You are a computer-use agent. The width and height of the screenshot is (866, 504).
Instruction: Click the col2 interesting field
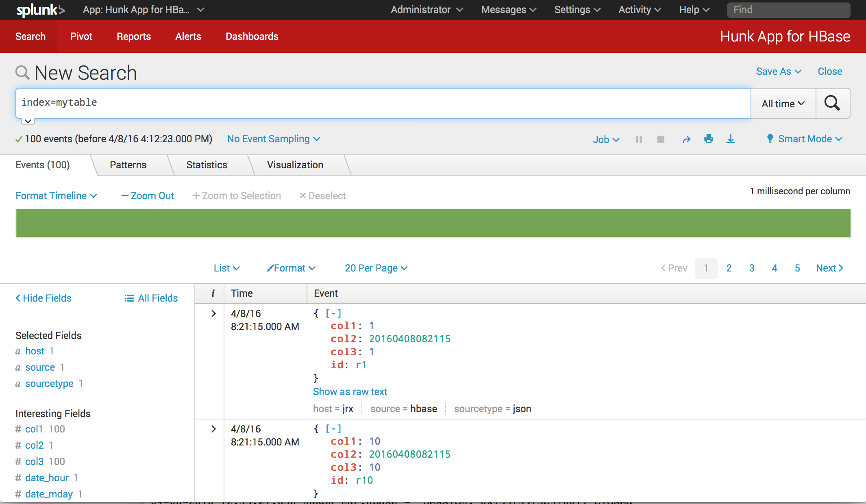34,445
